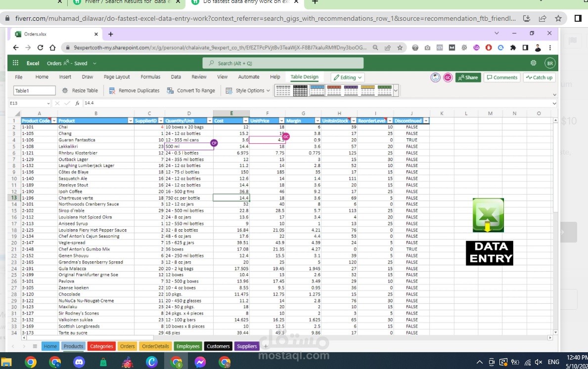
Task: Switch to the Formulas ribbon tab
Action: pos(150,77)
